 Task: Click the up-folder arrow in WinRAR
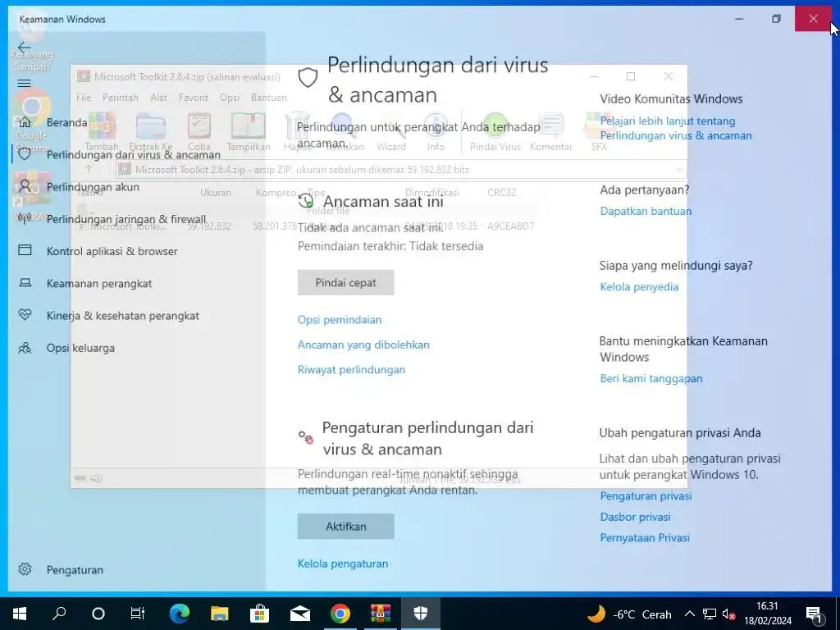point(89,169)
